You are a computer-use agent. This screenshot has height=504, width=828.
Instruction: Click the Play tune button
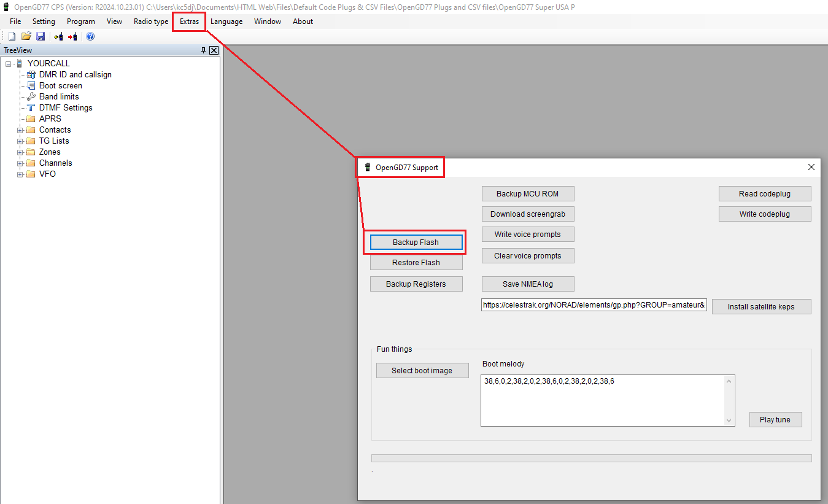coord(775,420)
